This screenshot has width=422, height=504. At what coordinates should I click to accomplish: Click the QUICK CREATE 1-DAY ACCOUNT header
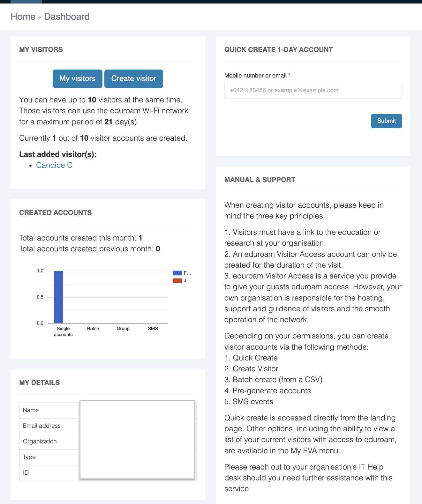click(x=279, y=49)
